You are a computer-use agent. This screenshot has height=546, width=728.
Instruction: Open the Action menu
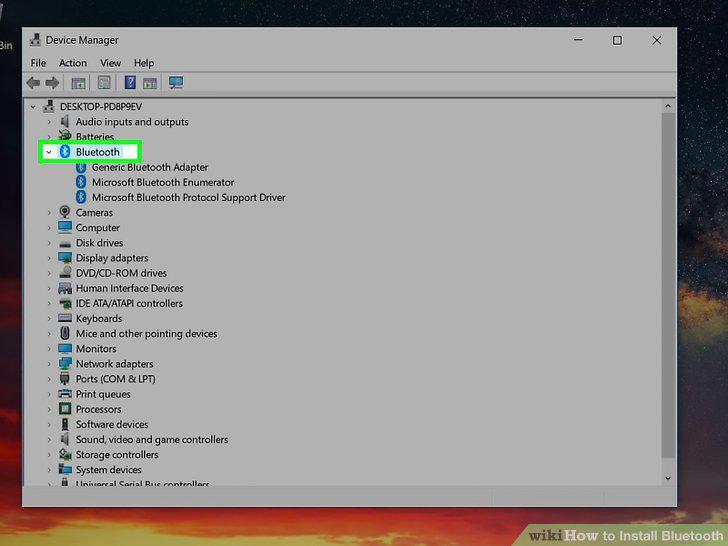[x=72, y=63]
